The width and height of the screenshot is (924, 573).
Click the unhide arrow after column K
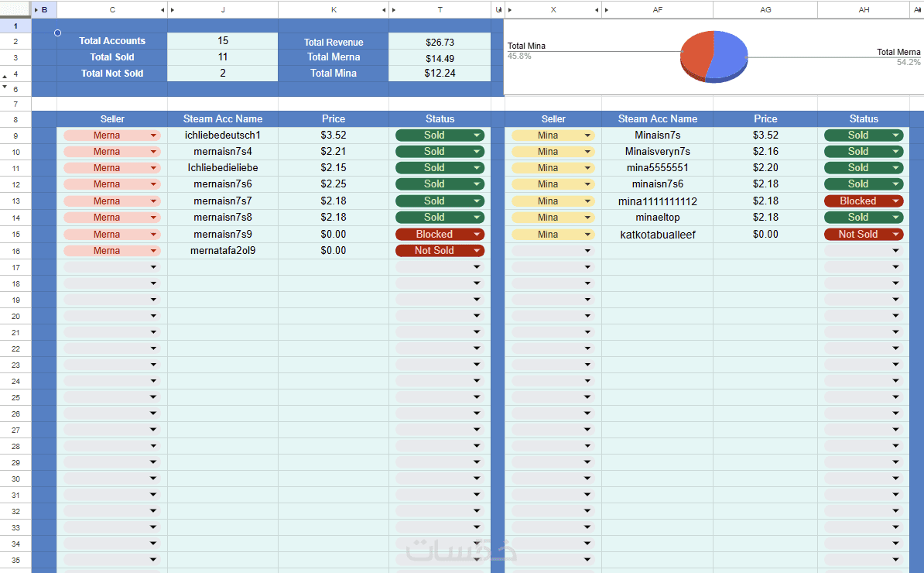(x=384, y=10)
